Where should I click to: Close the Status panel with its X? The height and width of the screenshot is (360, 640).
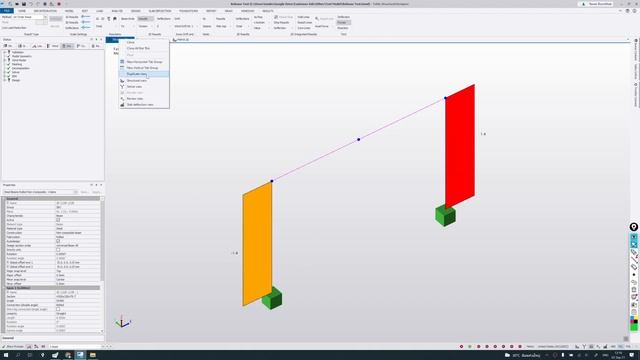[101, 40]
